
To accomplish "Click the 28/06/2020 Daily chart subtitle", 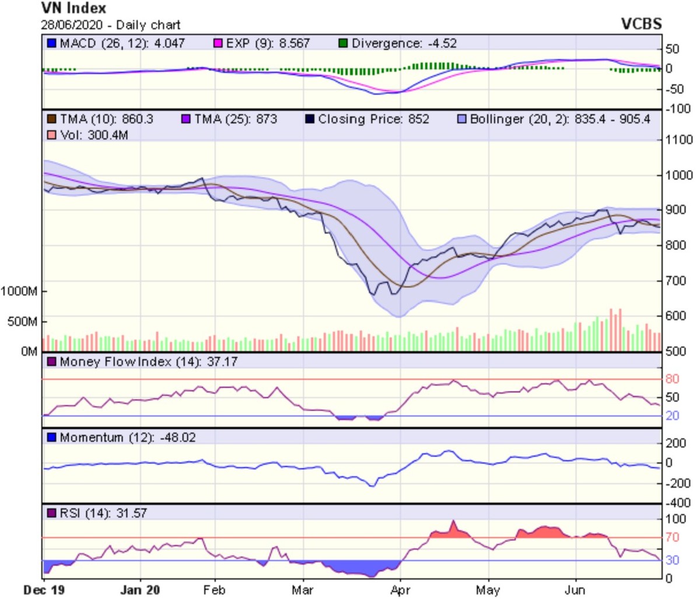I will click(111, 25).
